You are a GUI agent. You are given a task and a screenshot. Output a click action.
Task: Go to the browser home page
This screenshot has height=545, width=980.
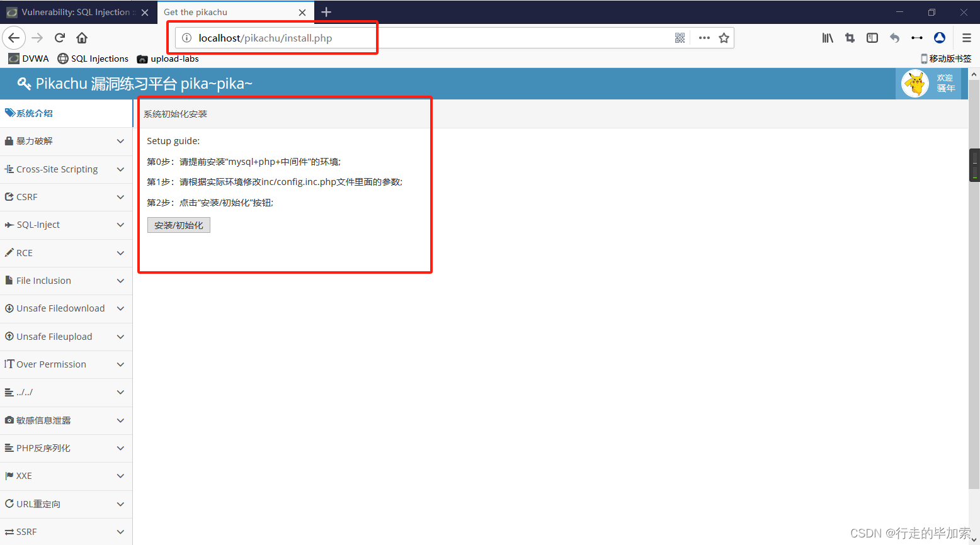(x=82, y=38)
